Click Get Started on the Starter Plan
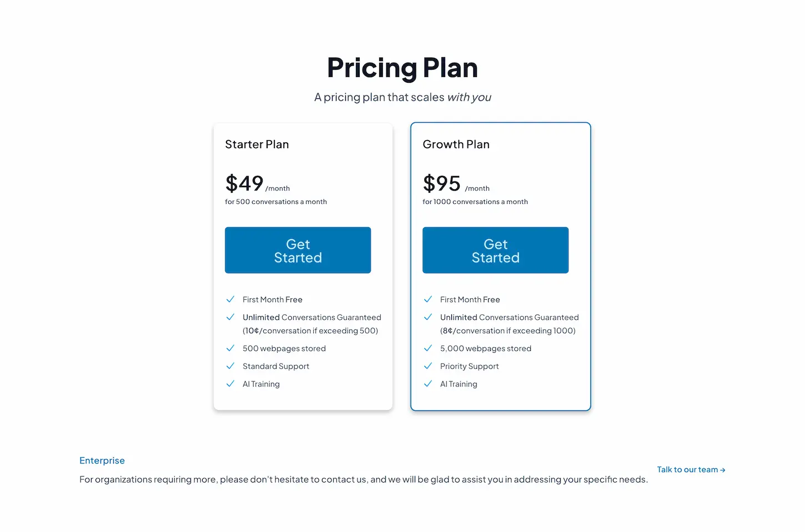This screenshot has height=532, width=805. click(x=298, y=250)
